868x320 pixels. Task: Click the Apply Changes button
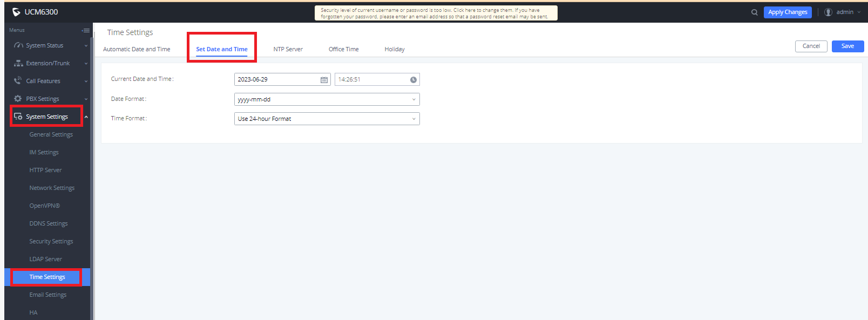pos(788,12)
